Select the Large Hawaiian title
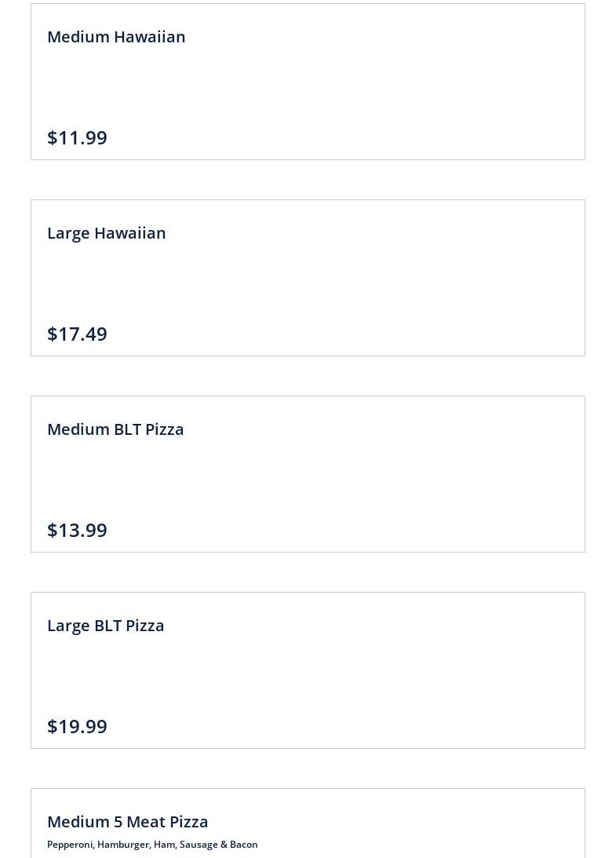Screen dimensions: 616x858 tap(106, 233)
